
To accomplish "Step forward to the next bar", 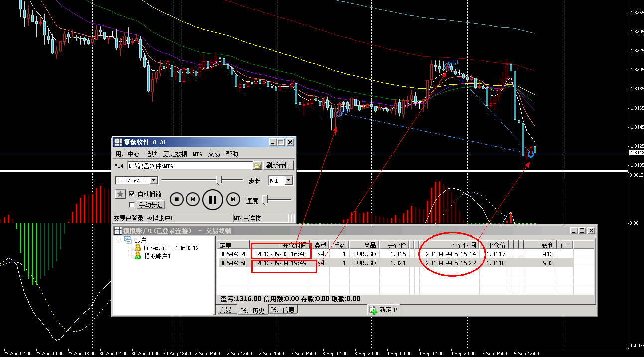I will coord(233,200).
